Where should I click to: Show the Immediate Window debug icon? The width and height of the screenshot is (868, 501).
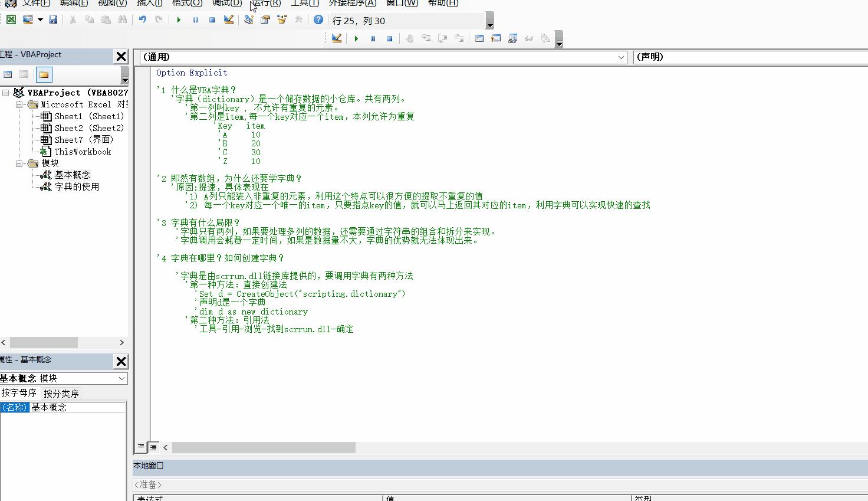point(495,38)
